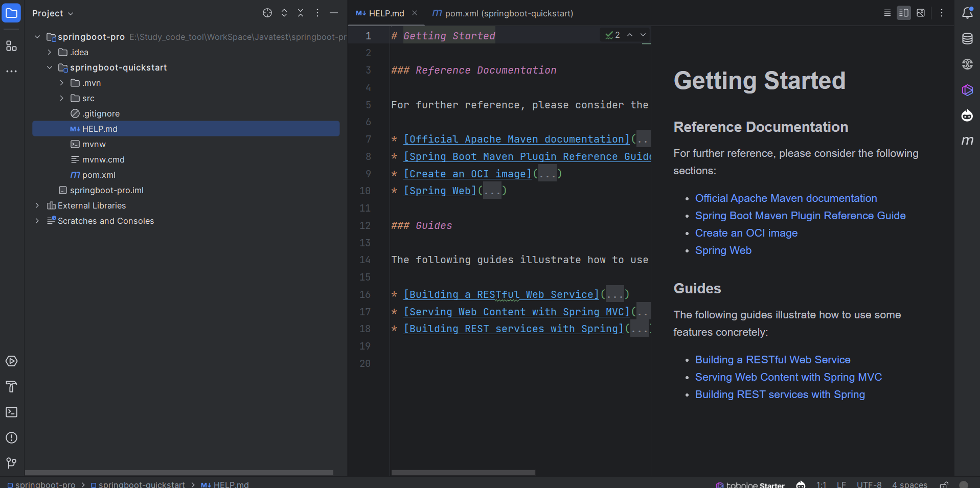Image resolution: width=980 pixels, height=488 pixels.
Task: Collapse the springboot-quickstart module
Action: (50, 67)
